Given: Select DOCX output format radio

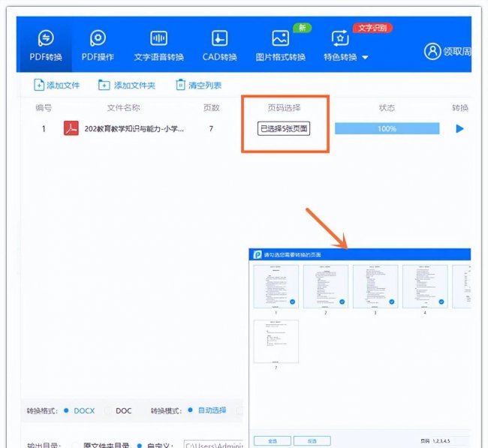Looking at the screenshot, I should (x=66, y=410).
